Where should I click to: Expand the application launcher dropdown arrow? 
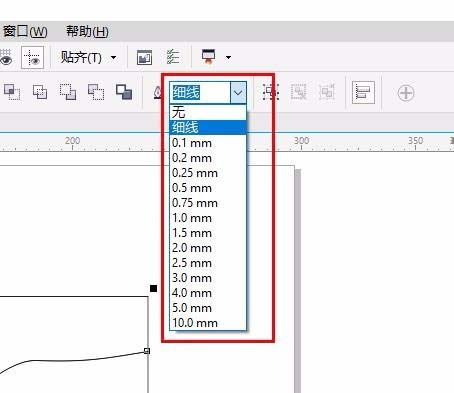point(228,57)
